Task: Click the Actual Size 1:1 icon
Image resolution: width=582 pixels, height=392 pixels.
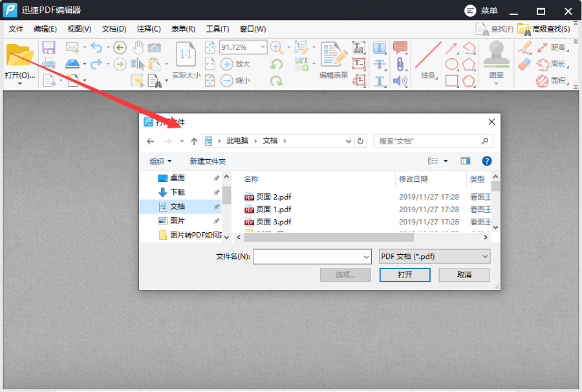Action: [186, 54]
